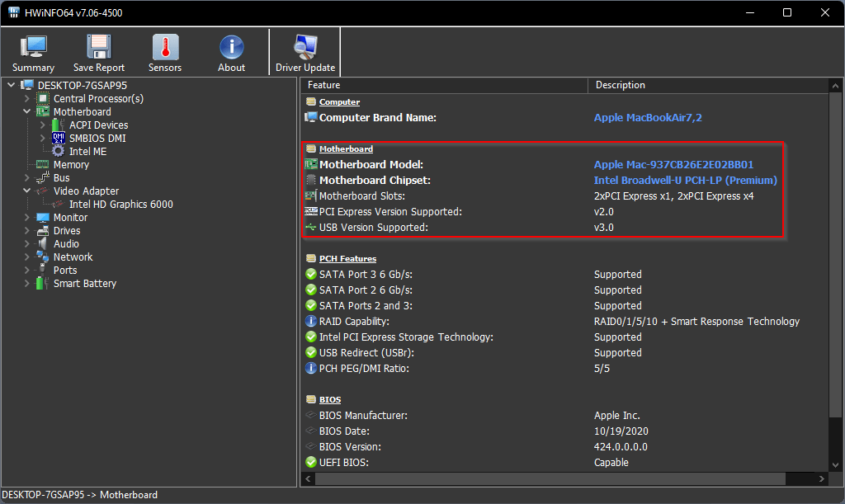Open the Apple MacBookAir7,2 link

[x=648, y=117]
